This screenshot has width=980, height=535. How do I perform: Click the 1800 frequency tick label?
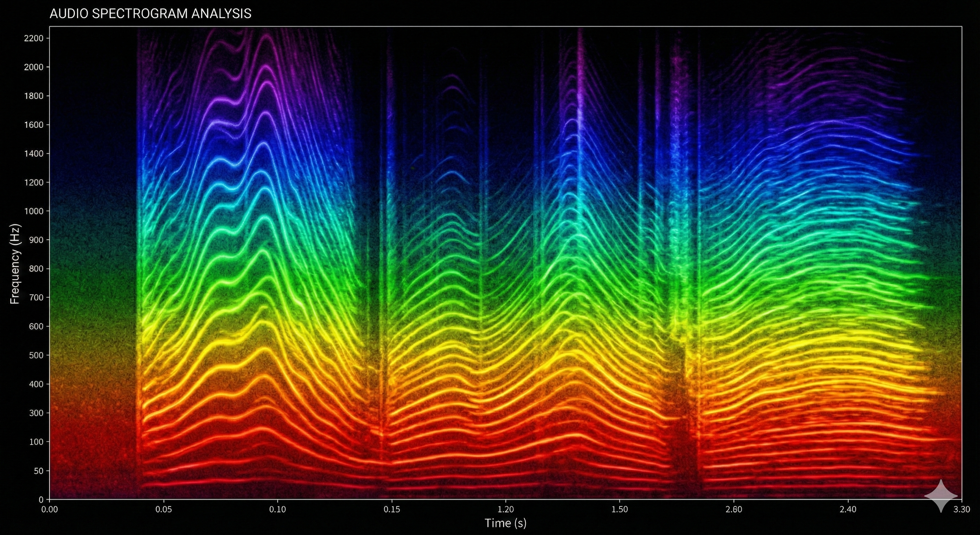coord(33,96)
